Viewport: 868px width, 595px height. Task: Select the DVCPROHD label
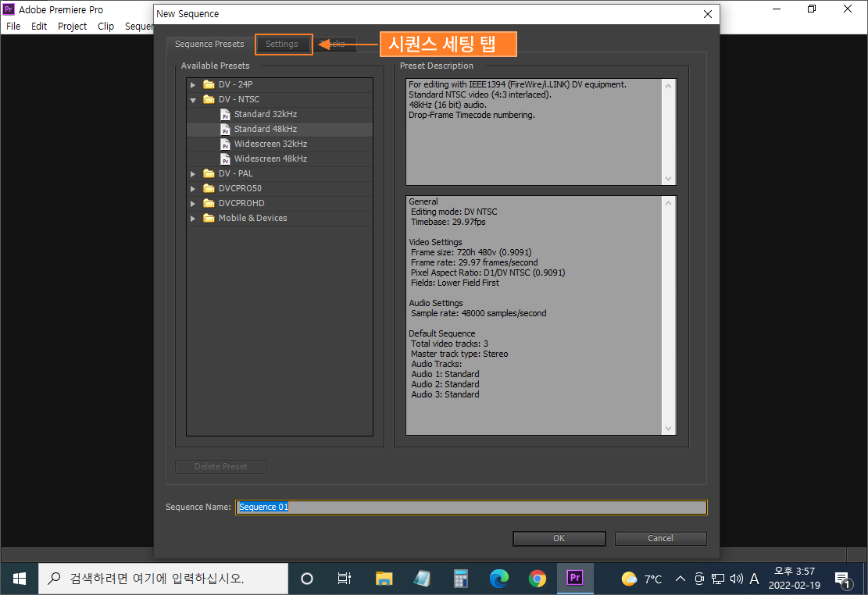241,203
